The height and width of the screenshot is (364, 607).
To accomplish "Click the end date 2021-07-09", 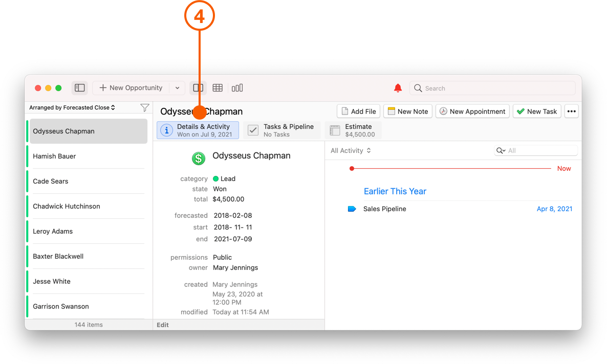I will (233, 239).
